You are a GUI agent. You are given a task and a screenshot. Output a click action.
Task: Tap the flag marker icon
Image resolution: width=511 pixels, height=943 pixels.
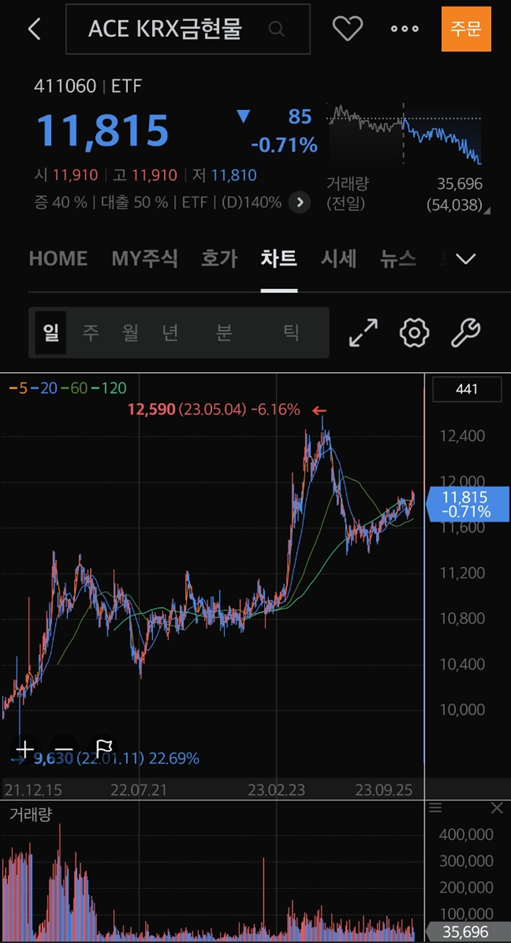click(103, 749)
